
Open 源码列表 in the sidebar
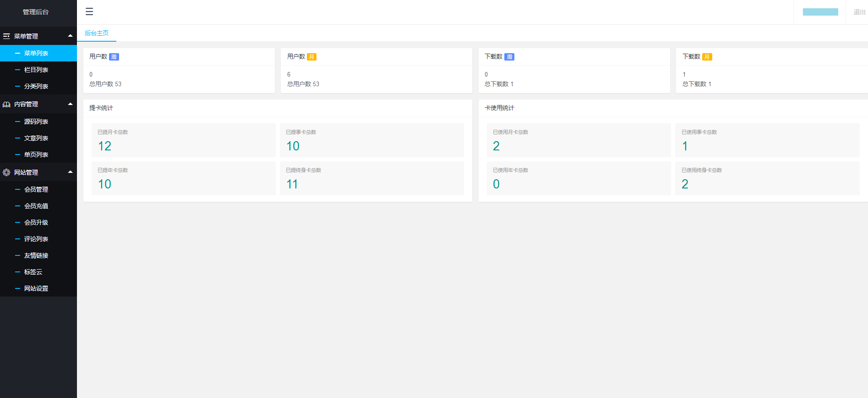click(36, 122)
